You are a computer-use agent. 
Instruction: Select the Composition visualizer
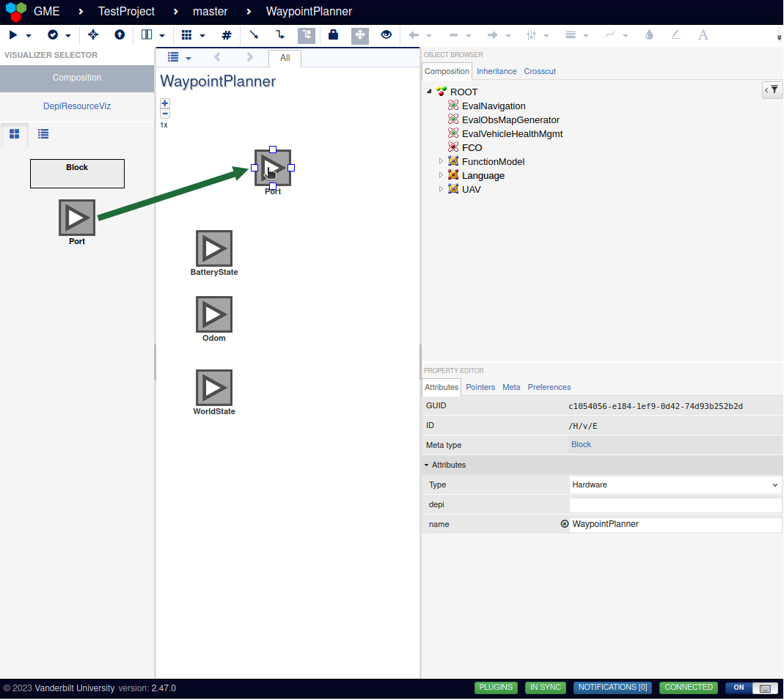(77, 78)
